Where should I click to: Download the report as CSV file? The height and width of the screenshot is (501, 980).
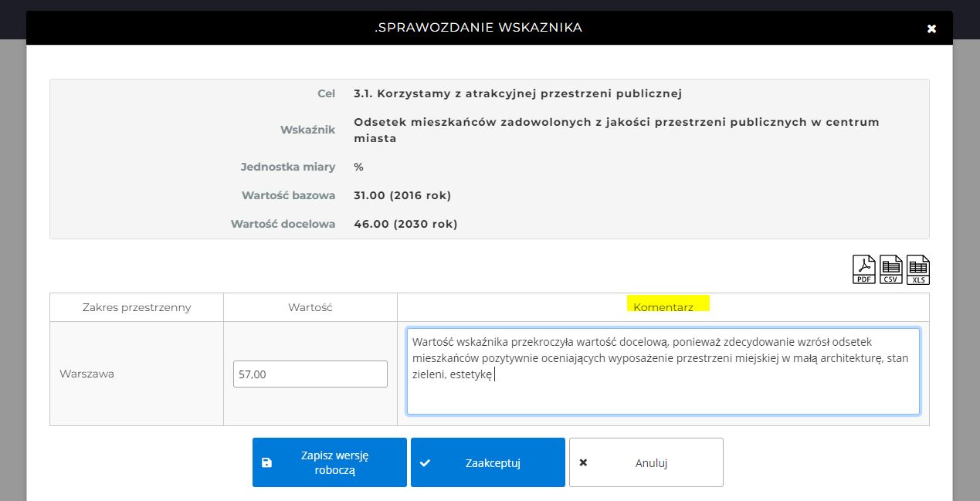click(890, 269)
